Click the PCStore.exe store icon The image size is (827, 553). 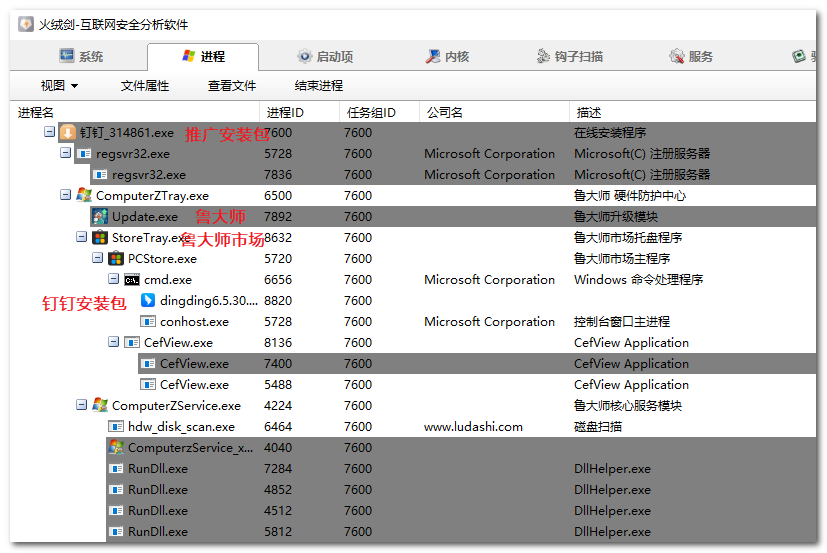[x=116, y=259]
